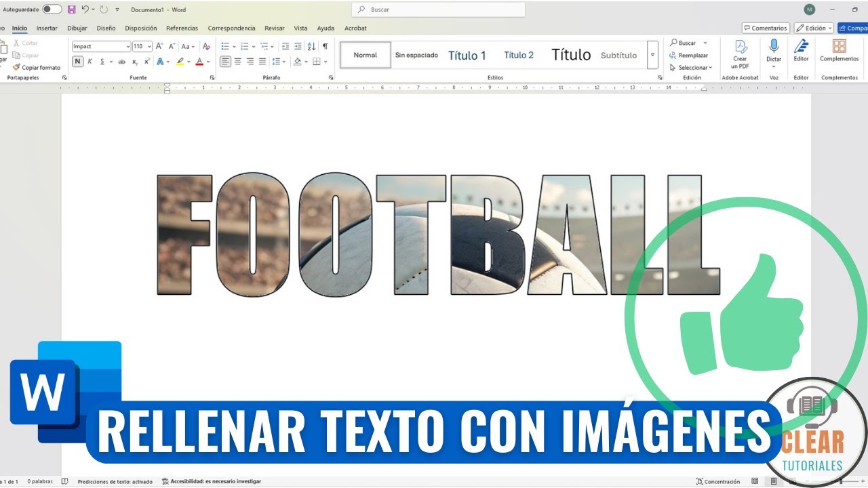868x488 pixels.
Task: Open the Disposición tab
Action: click(141, 28)
